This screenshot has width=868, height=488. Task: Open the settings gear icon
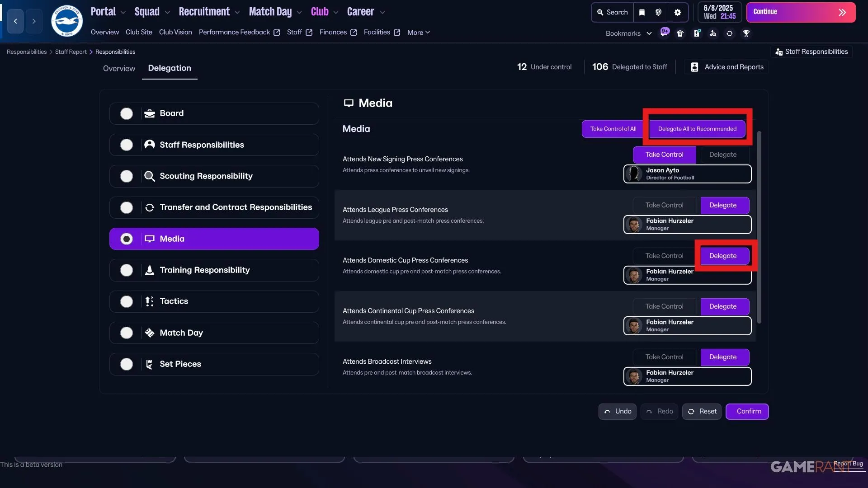coord(677,12)
